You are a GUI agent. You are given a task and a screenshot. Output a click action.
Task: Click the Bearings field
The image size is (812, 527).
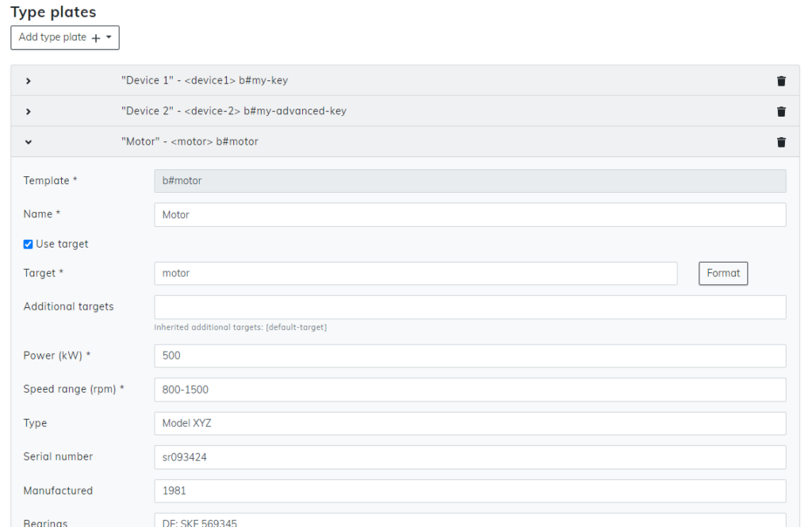tap(469, 521)
